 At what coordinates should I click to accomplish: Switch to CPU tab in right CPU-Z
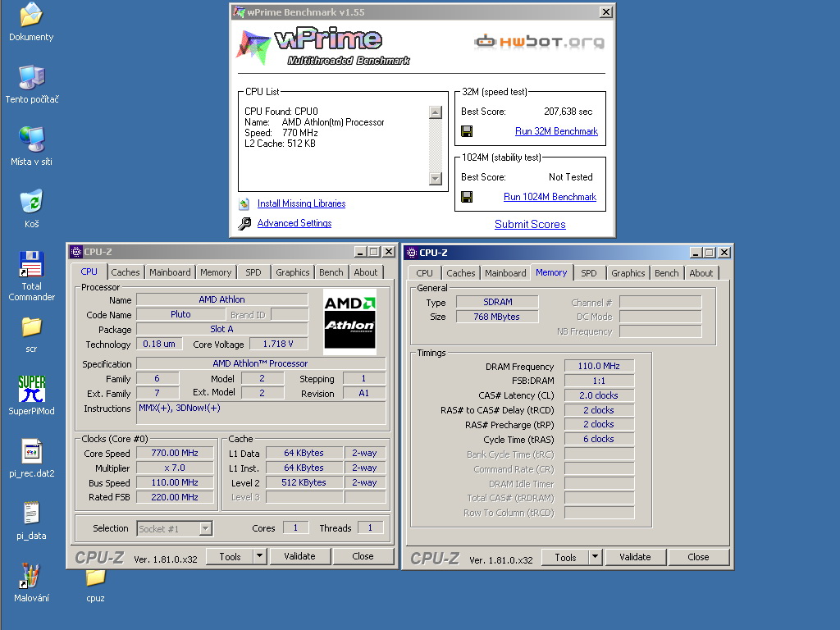pyautogui.click(x=424, y=273)
